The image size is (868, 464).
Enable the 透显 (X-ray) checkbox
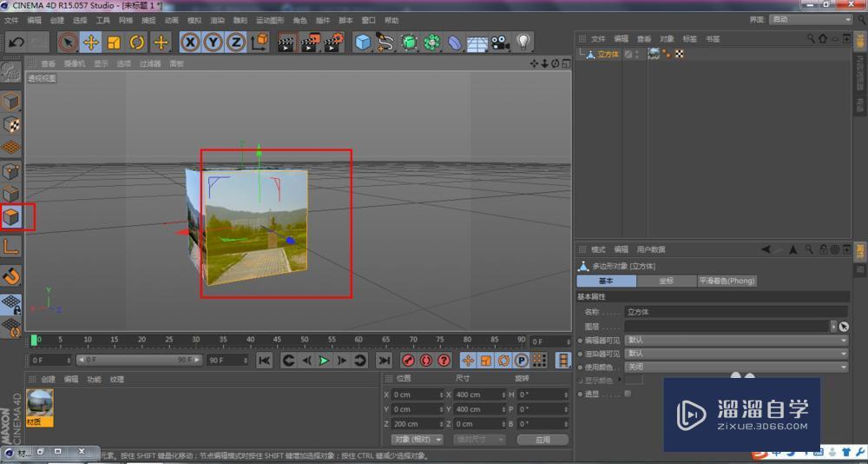coord(628,394)
